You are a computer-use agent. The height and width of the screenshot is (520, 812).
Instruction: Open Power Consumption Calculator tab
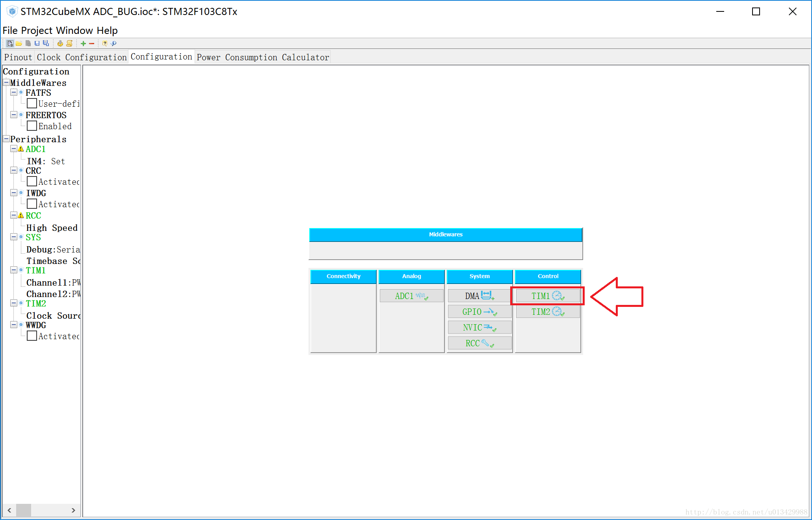pyautogui.click(x=263, y=57)
